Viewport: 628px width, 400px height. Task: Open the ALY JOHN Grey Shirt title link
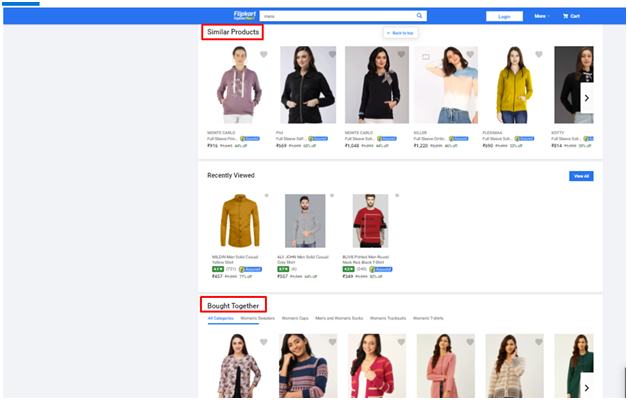coord(303,259)
